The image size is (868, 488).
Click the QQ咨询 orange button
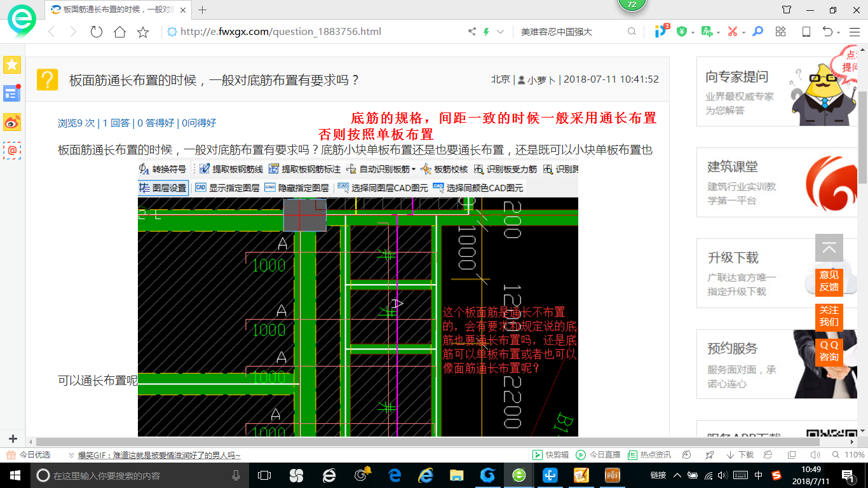click(829, 351)
